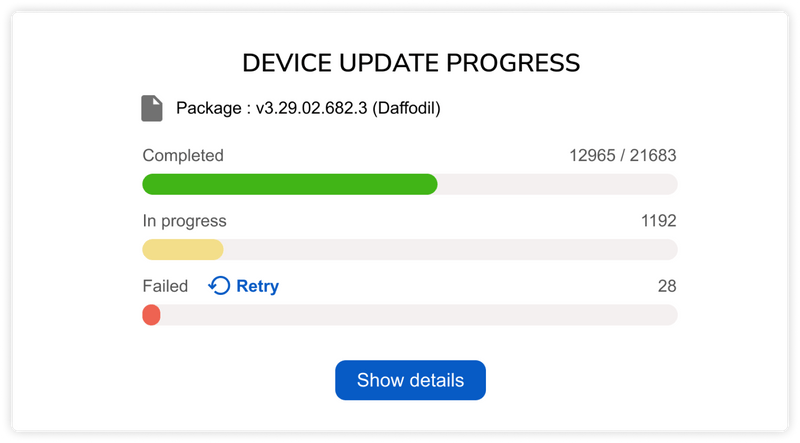The image size is (800, 443).
Task: Click the circular retry arrow icon
Action: pyautogui.click(x=219, y=286)
